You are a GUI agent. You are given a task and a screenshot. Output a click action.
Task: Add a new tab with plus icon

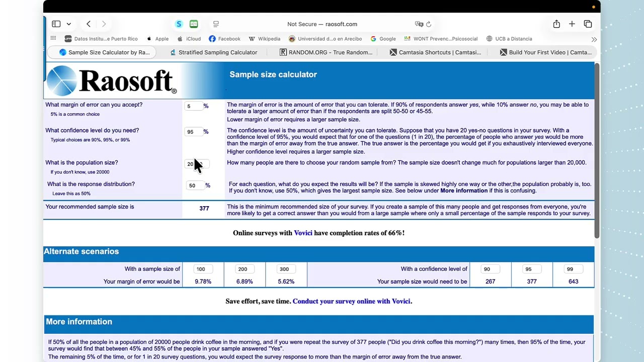(572, 24)
